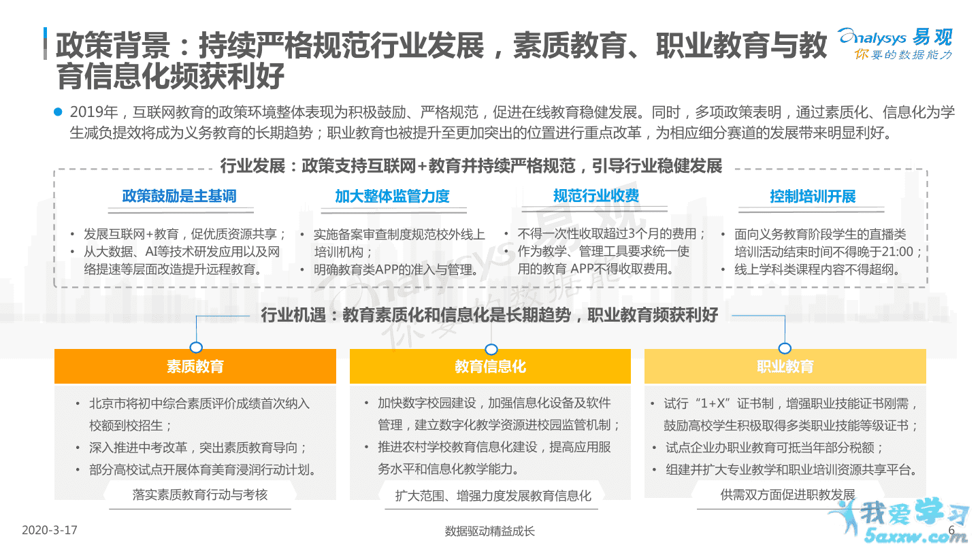Click the circle marker above 素质教育

pyautogui.click(x=196, y=347)
